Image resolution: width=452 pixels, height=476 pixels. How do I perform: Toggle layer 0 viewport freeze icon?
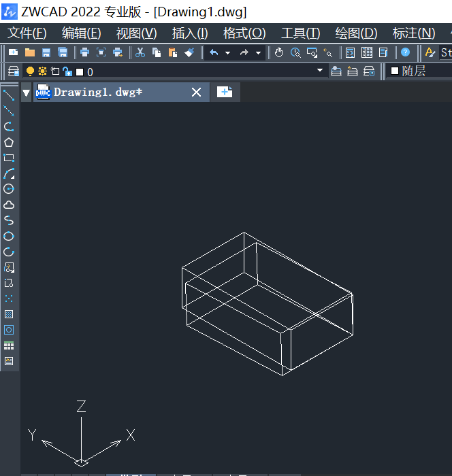coord(55,71)
